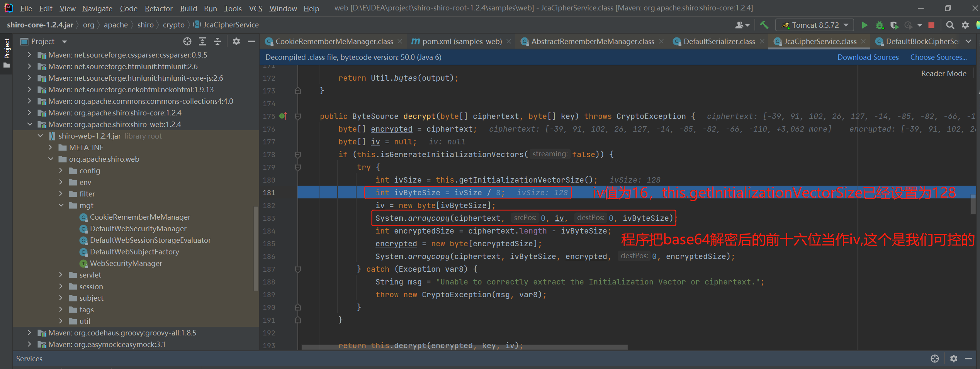The height and width of the screenshot is (369, 980).
Task: Expand the META-INF folder
Action: pos(50,147)
